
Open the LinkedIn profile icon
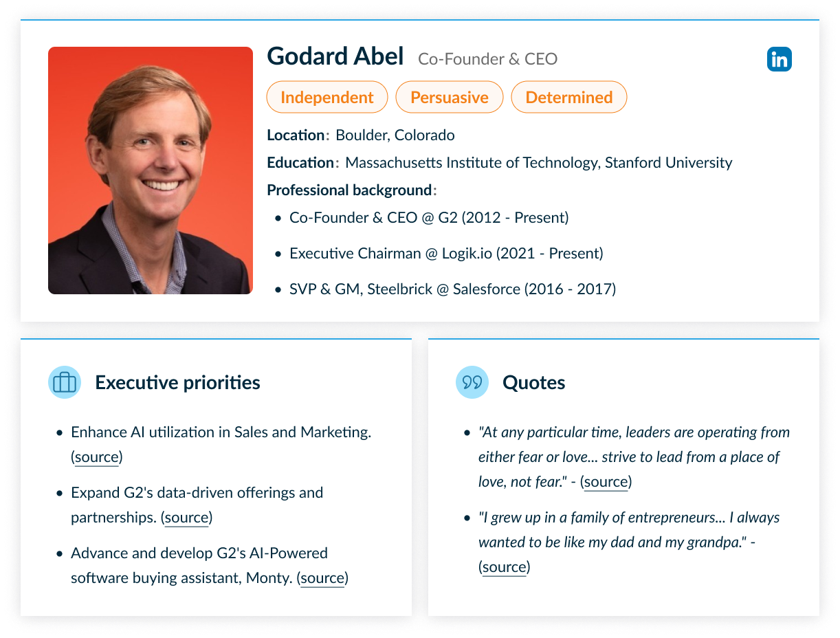[779, 59]
